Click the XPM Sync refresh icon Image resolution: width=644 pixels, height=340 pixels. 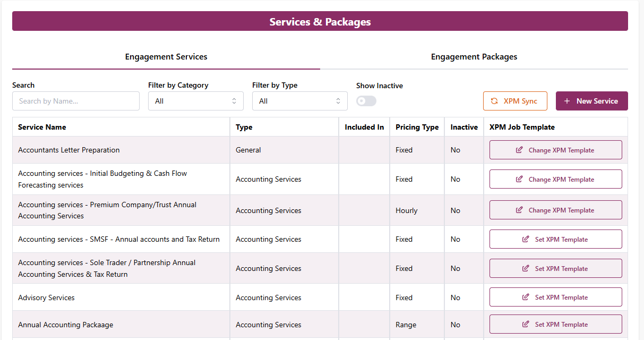tap(494, 101)
